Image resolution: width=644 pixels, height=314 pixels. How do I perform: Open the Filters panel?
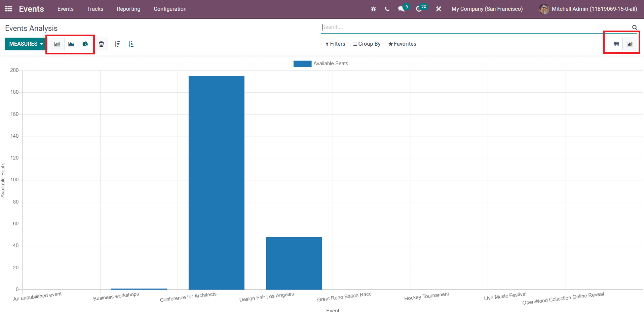coord(335,44)
